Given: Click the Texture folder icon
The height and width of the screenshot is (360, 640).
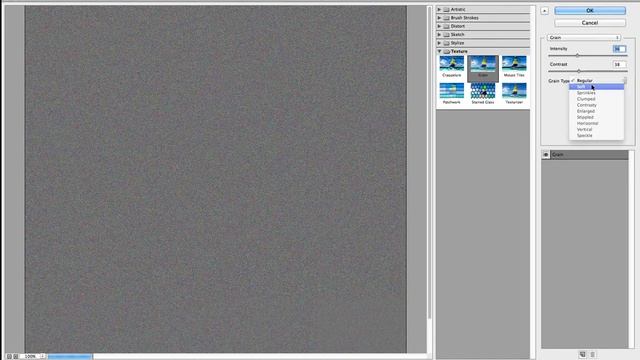Looking at the screenshot, I should [x=447, y=51].
